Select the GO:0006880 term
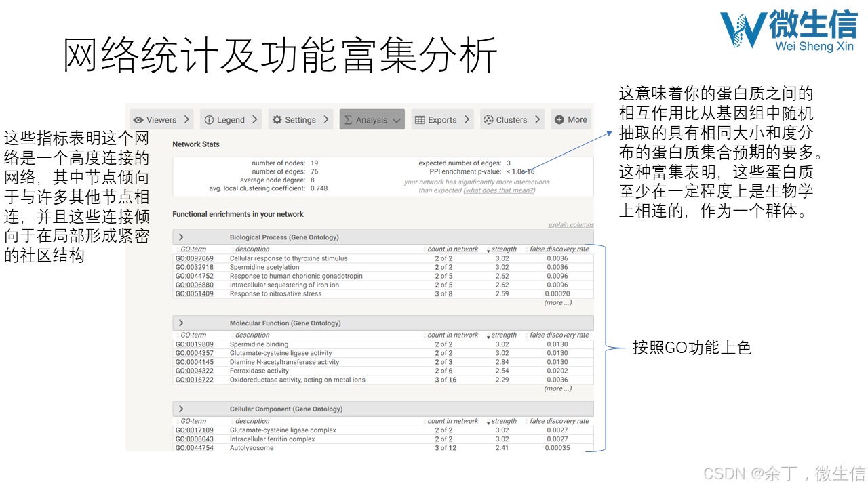The image size is (868, 488). click(x=195, y=285)
